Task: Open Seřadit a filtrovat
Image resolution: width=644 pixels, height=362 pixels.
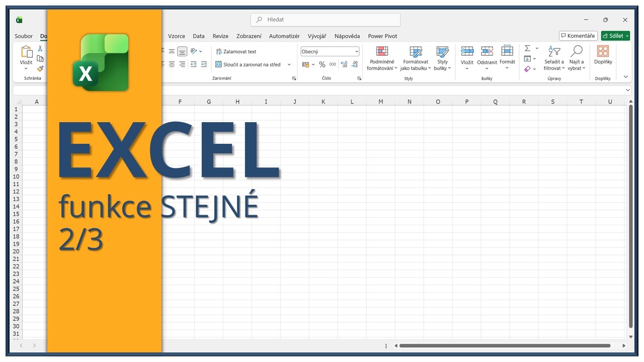Action: (554, 58)
